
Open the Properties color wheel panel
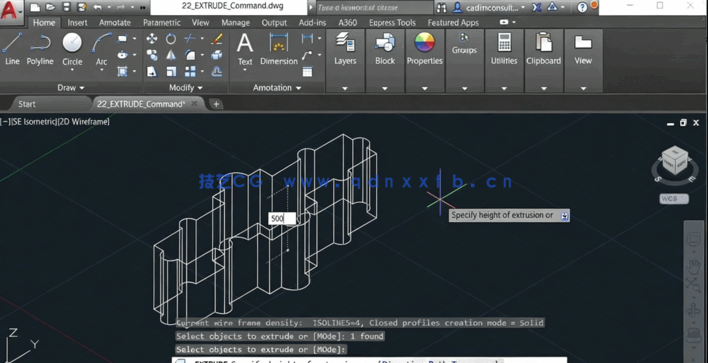click(x=424, y=49)
